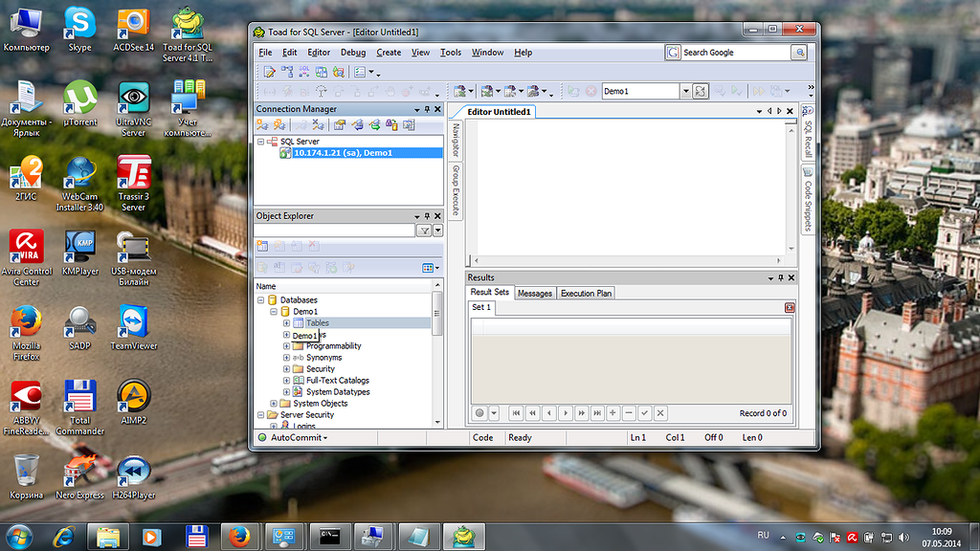Collapse the SQL Server connection tree node
The height and width of the screenshot is (551, 980).
pyautogui.click(x=261, y=142)
